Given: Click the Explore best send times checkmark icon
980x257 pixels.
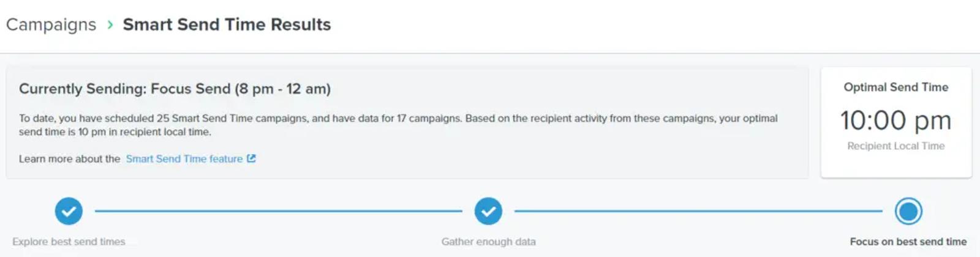Looking at the screenshot, I should 69,211.
